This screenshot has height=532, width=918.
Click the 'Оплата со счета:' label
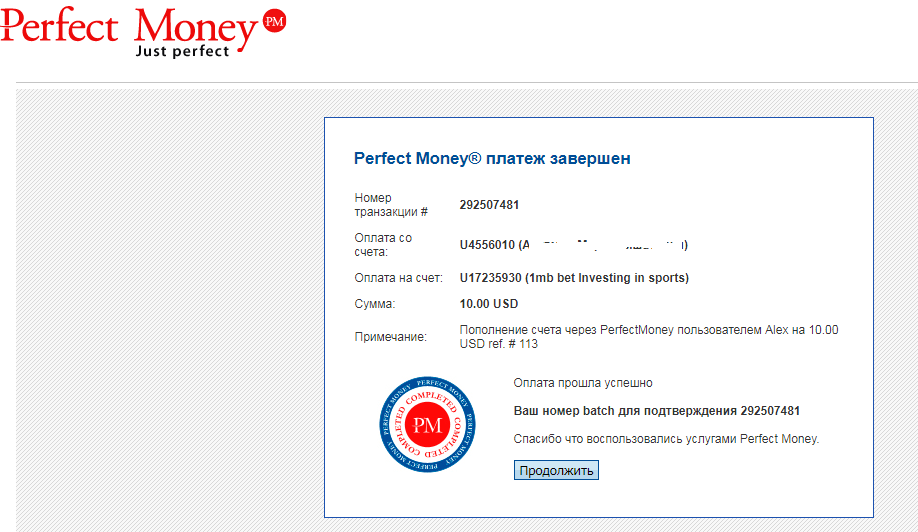[x=383, y=245]
